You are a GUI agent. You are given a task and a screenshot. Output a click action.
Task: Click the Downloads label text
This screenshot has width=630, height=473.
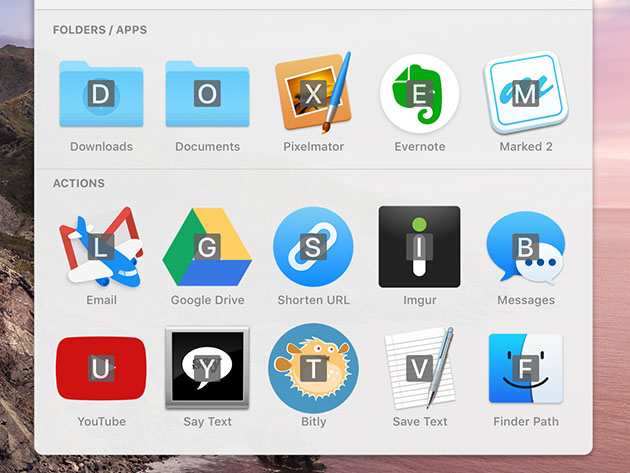click(x=101, y=147)
